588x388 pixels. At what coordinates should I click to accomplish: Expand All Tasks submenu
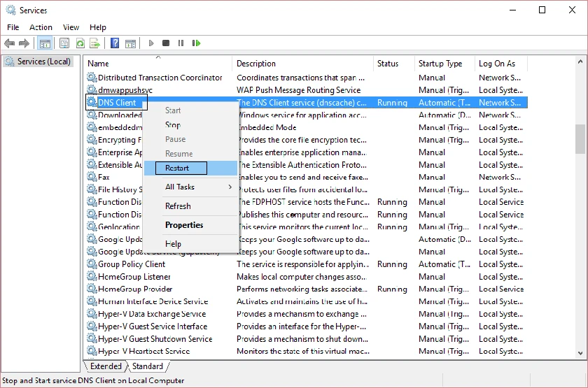point(191,187)
